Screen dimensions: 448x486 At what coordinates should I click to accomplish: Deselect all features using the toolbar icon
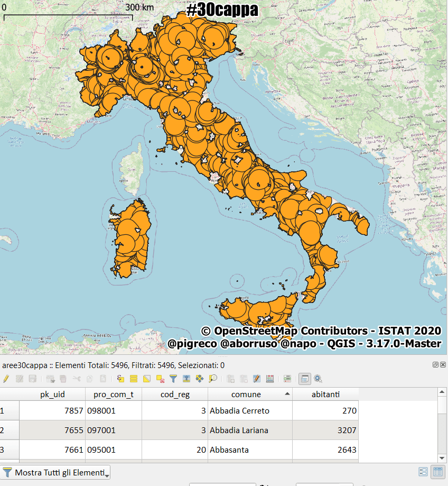click(x=160, y=379)
